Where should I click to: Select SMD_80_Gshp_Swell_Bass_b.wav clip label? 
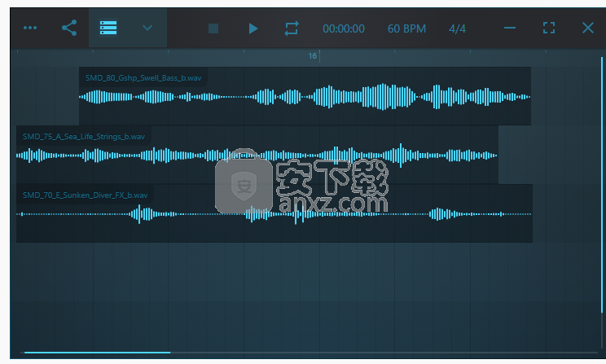(143, 77)
